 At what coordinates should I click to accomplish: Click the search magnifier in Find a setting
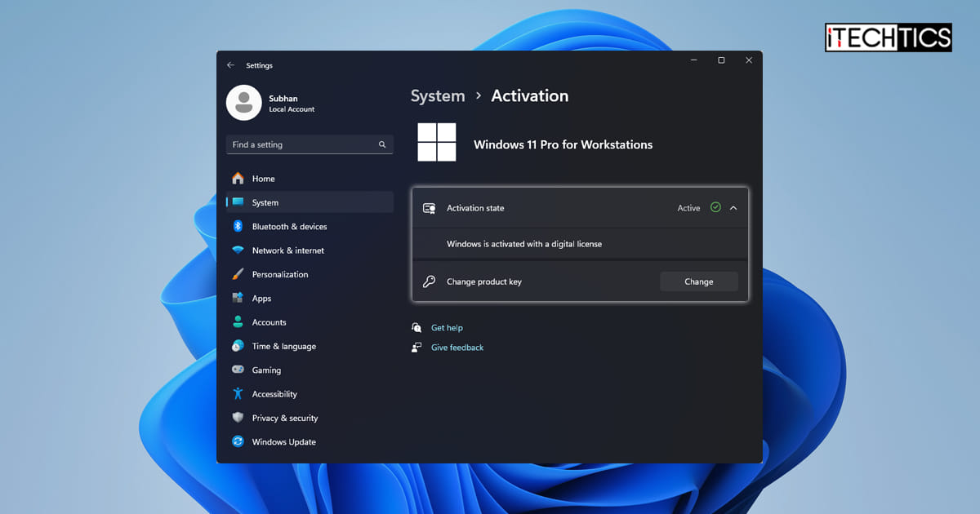tap(381, 144)
